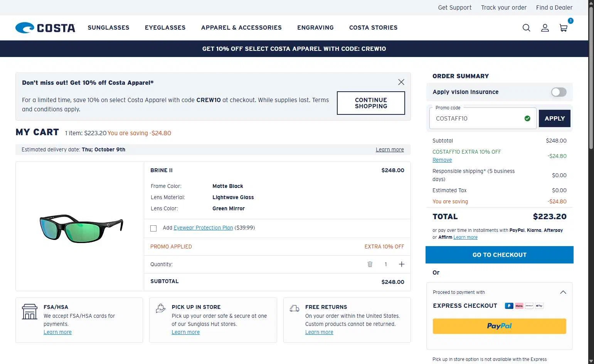
Task: Click Find a Dealer link
Action: [554, 8]
